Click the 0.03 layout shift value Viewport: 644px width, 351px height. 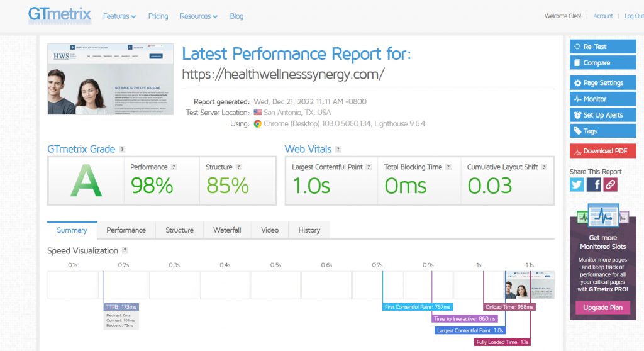[x=489, y=186]
